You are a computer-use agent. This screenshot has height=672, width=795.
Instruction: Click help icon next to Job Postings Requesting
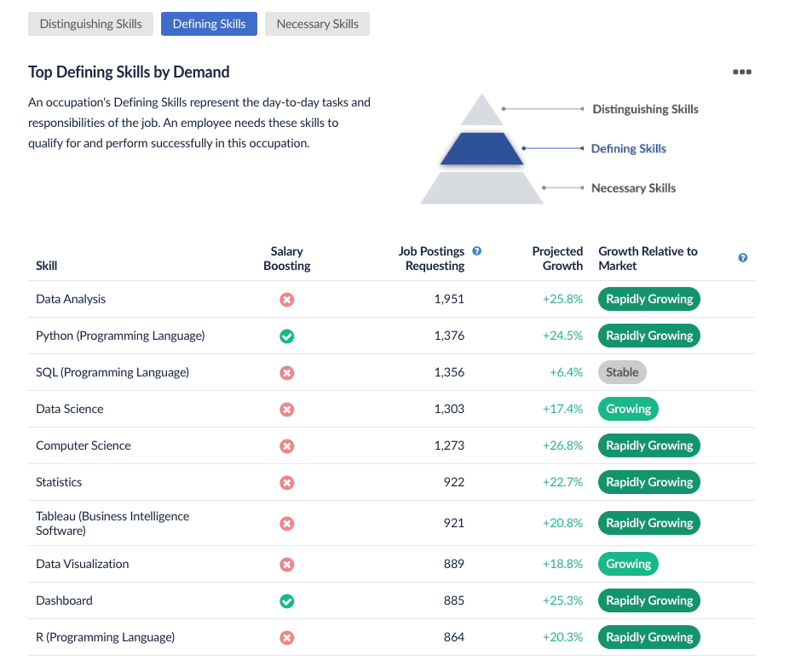click(x=476, y=251)
